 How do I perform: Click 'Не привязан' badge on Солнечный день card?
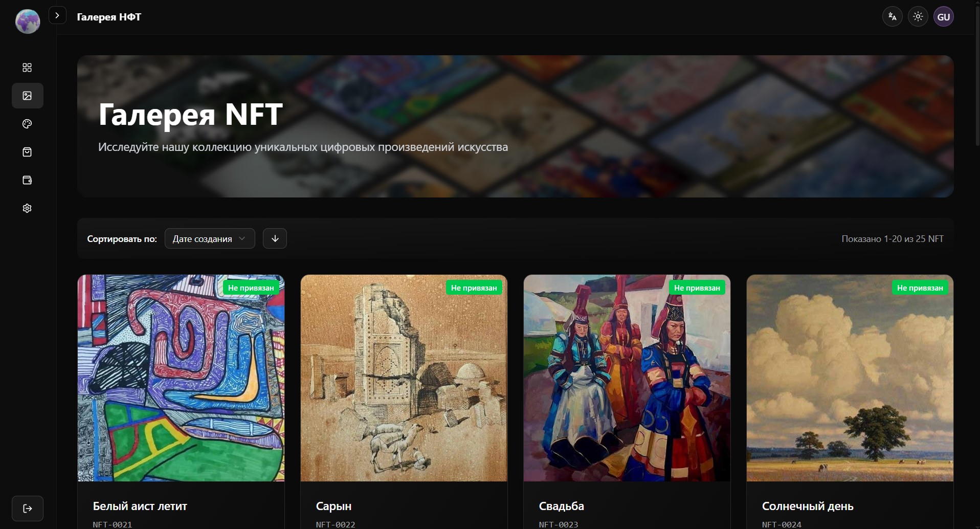coord(920,288)
